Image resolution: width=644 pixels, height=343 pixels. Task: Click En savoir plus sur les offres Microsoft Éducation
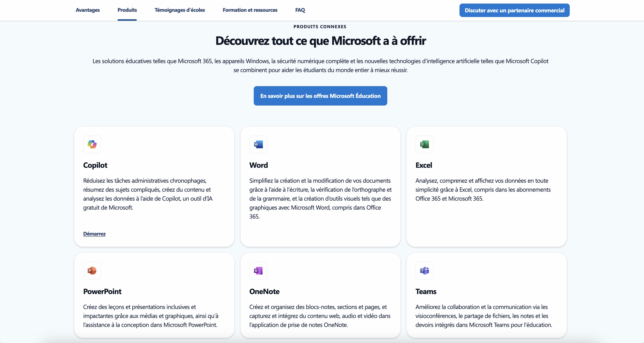(x=320, y=96)
